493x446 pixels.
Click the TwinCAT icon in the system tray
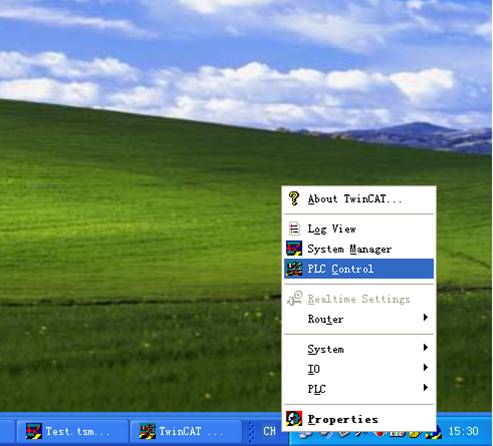[433, 434]
